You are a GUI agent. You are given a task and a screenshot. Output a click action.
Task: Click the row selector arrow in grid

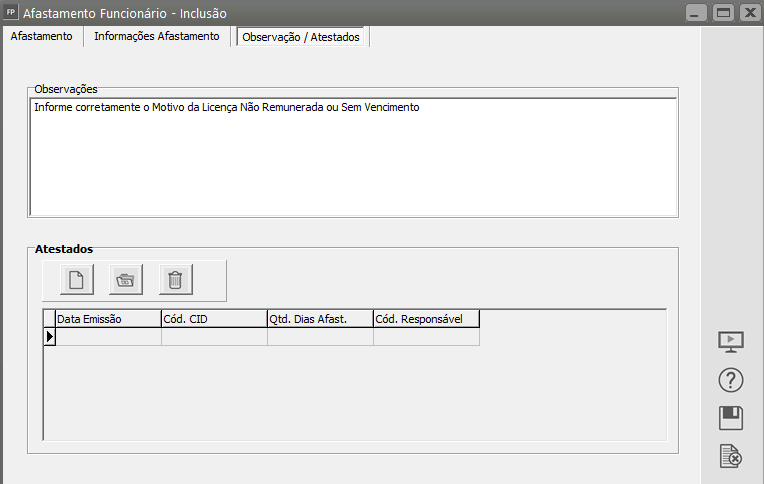(x=49, y=337)
